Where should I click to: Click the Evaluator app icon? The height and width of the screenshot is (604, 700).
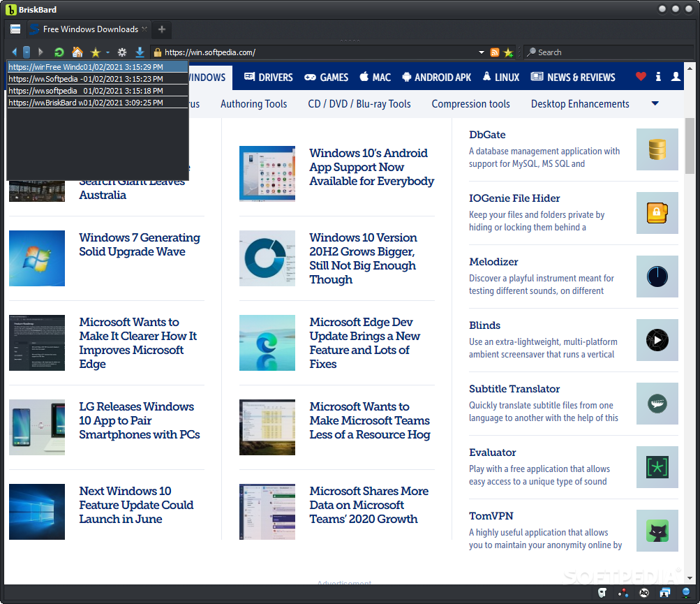(657, 467)
